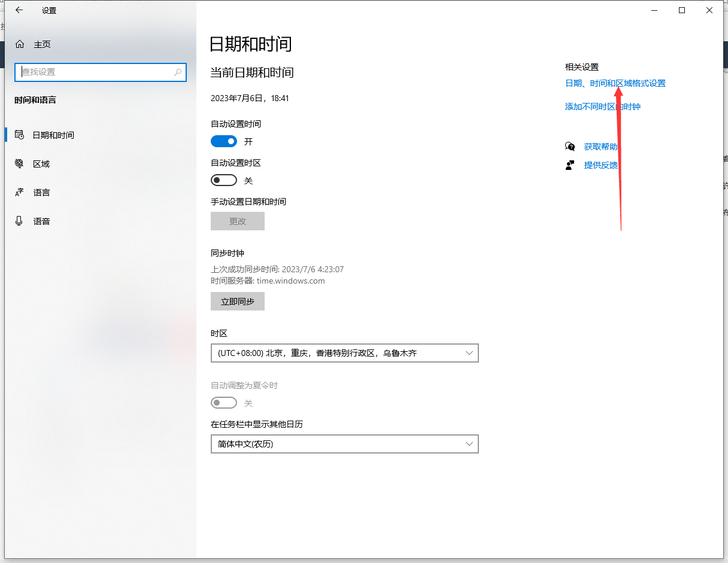The width and height of the screenshot is (728, 563).
Task: Turn off 自动设置时间 toggle
Action: [224, 142]
